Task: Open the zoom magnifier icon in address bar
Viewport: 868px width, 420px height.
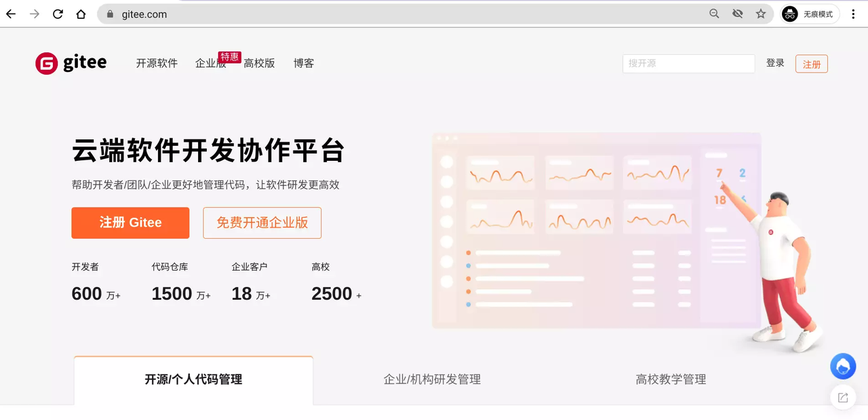Action: (714, 14)
